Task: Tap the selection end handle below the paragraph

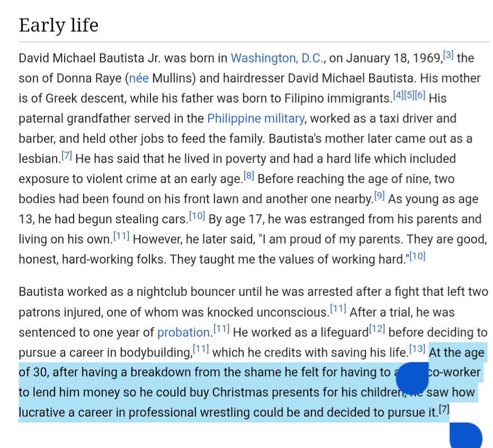Action: (465, 435)
